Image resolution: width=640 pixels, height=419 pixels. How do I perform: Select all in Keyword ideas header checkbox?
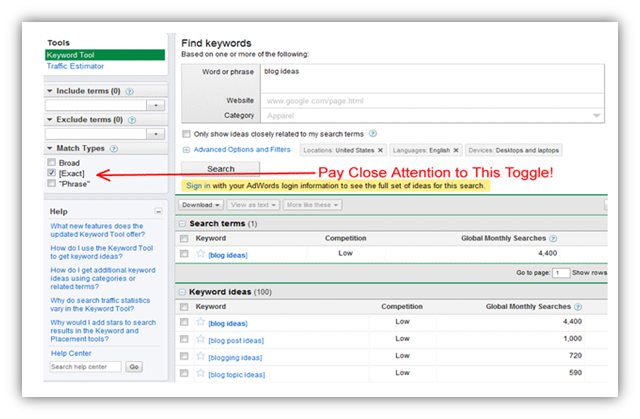point(184,307)
